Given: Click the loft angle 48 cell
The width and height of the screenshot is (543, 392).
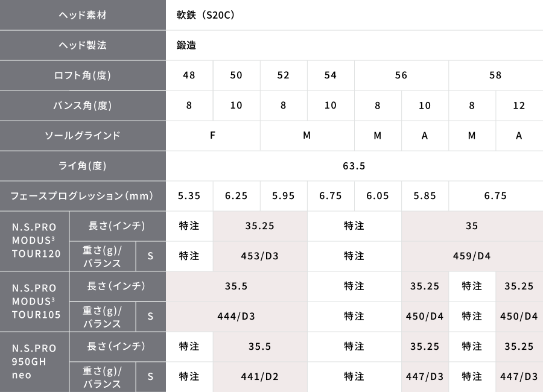Looking at the screenshot, I should point(189,75).
